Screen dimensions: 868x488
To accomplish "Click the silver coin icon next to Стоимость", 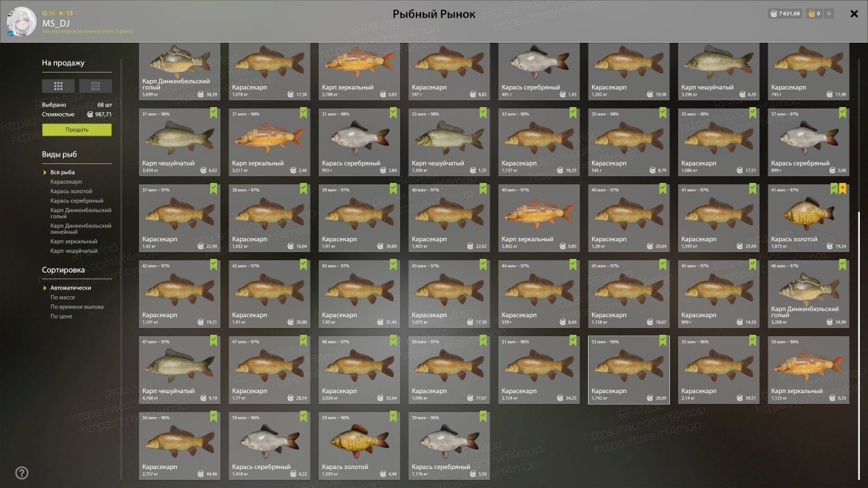I will [90, 115].
